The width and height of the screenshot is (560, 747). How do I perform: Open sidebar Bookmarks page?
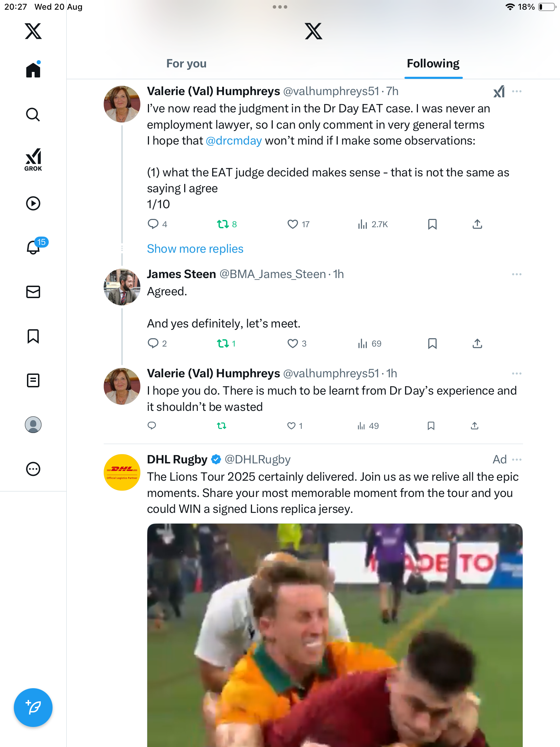coord(33,336)
